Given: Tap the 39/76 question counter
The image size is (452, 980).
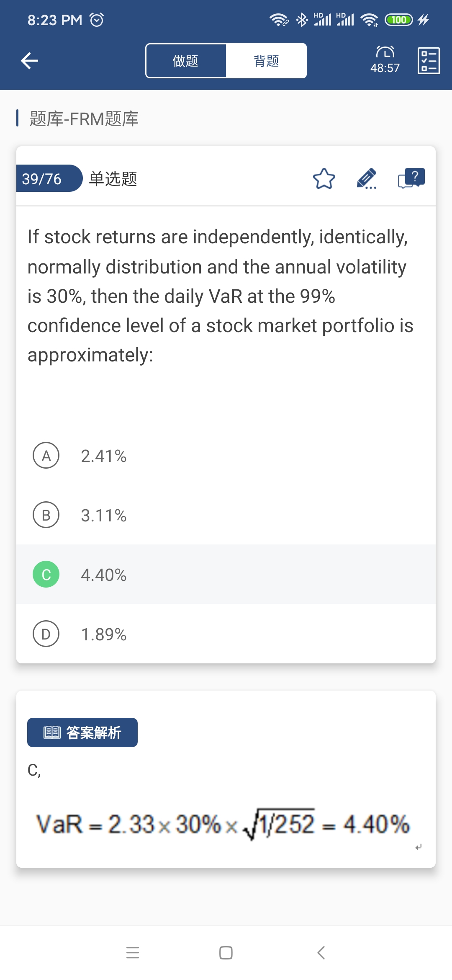Looking at the screenshot, I should tap(42, 179).
